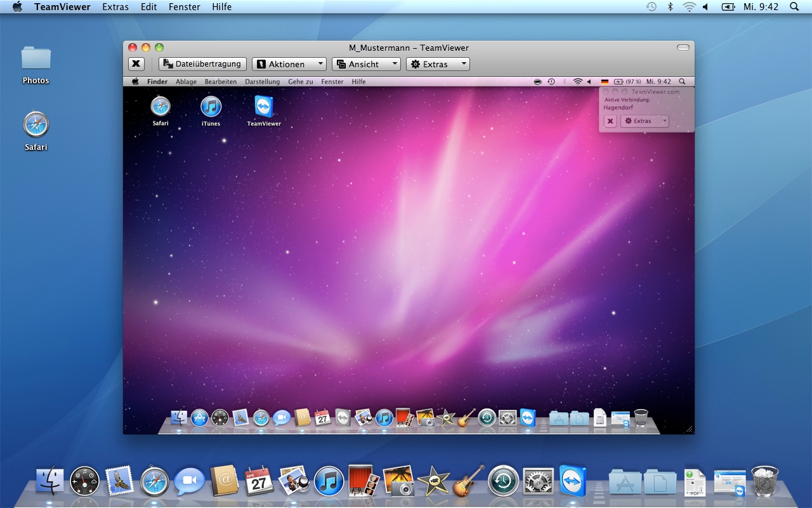
Task: Open the Photos folder on the local desktop
Action: pyautogui.click(x=36, y=65)
